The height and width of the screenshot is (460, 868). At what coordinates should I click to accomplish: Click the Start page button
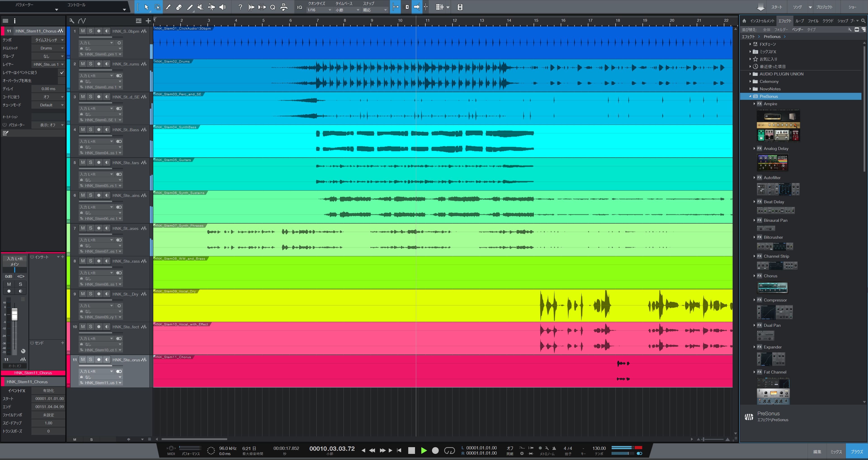[x=777, y=7]
